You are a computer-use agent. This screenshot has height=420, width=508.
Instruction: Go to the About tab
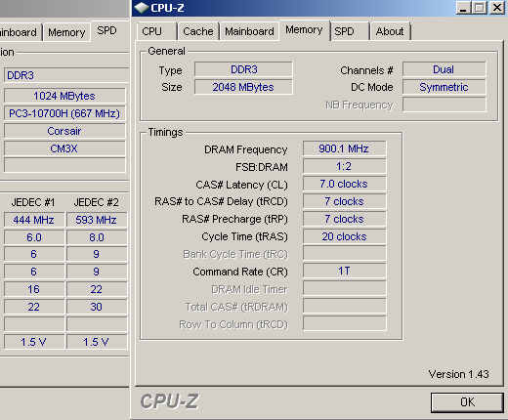pyautogui.click(x=390, y=31)
